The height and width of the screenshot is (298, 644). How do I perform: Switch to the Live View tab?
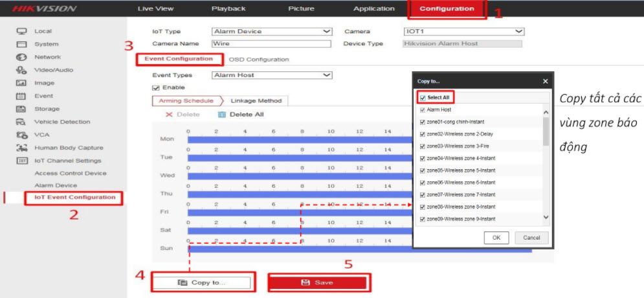[156, 8]
